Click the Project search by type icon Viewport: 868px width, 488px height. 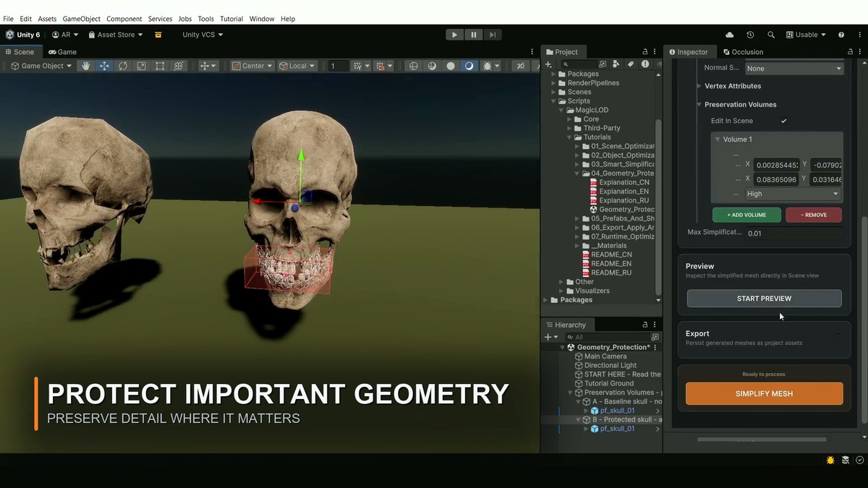(x=618, y=64)
